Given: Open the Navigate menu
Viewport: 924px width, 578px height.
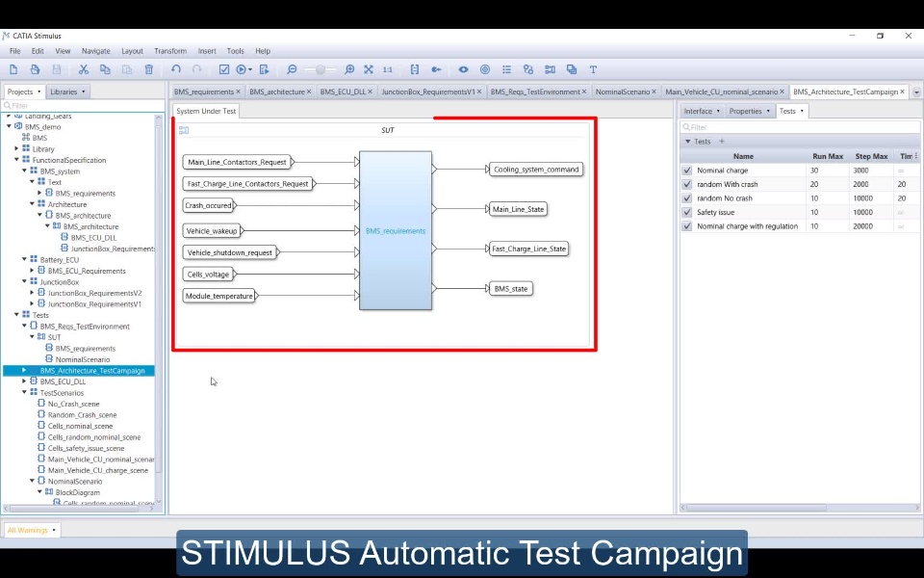Looking at the screenshot, I should (96, 51).
